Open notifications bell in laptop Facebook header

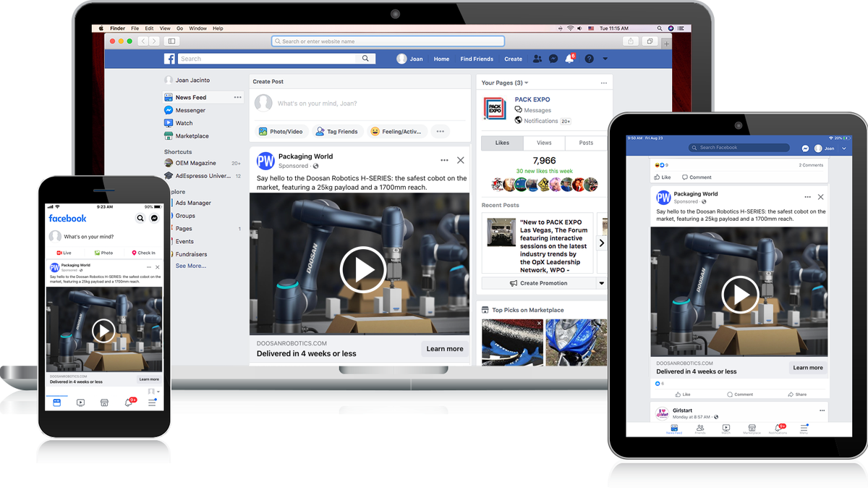point(569,59)
